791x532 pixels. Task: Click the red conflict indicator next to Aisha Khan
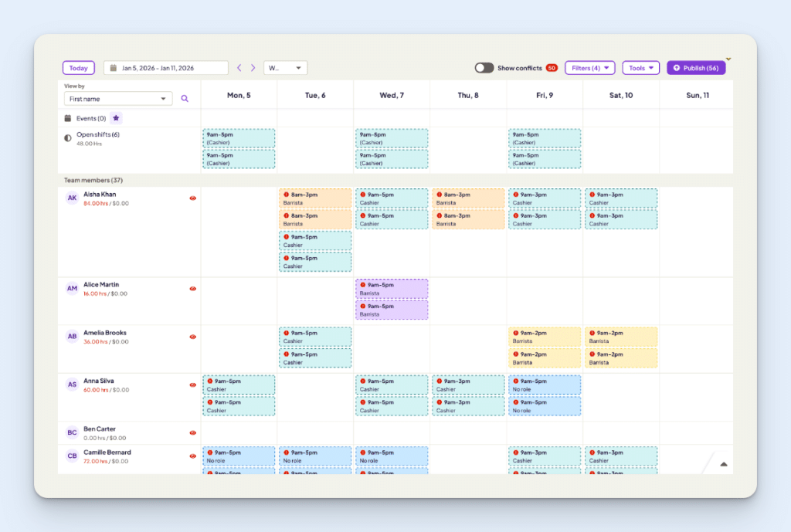pos(192,198)
